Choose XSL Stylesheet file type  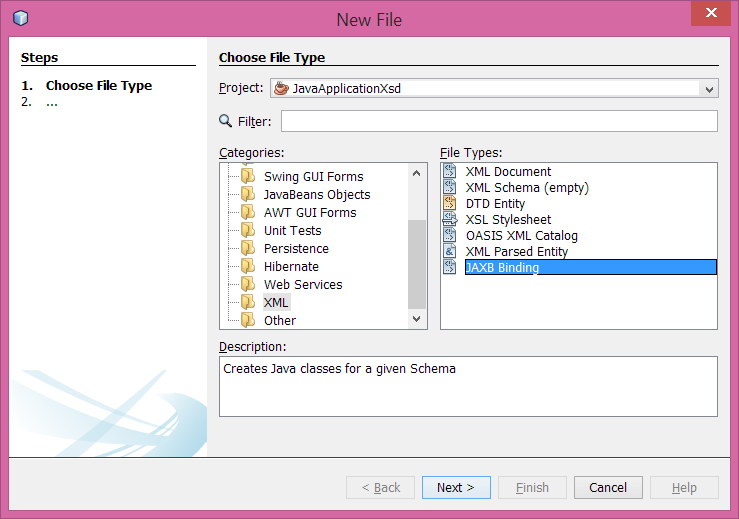pos(508,219)
